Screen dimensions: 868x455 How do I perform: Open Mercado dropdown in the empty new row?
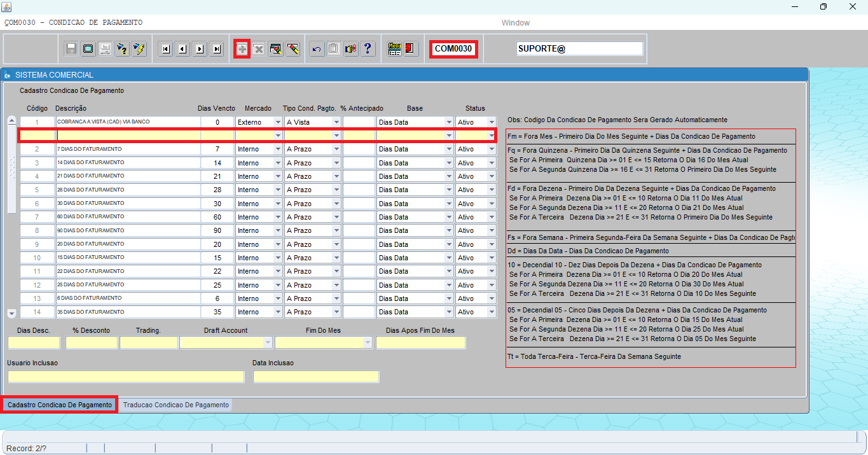coord(278,136)
